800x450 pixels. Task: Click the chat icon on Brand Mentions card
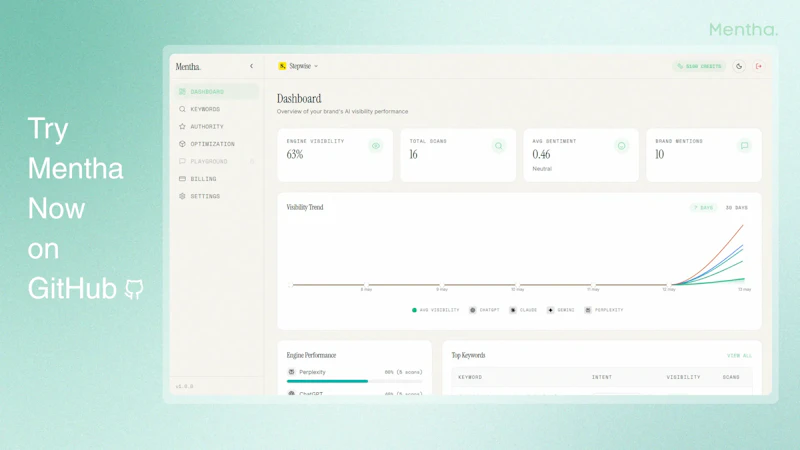[x=744, y=146]
